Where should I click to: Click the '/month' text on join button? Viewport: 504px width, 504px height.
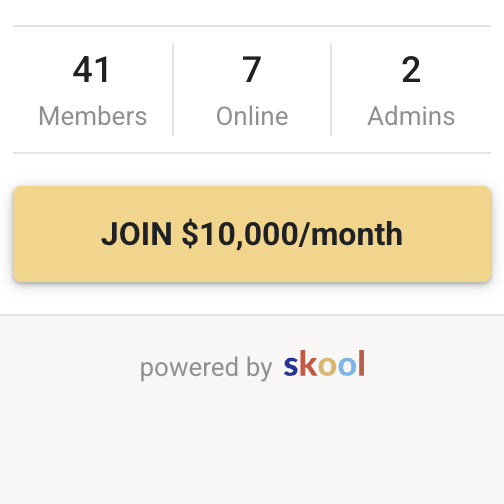coord(351,234)
